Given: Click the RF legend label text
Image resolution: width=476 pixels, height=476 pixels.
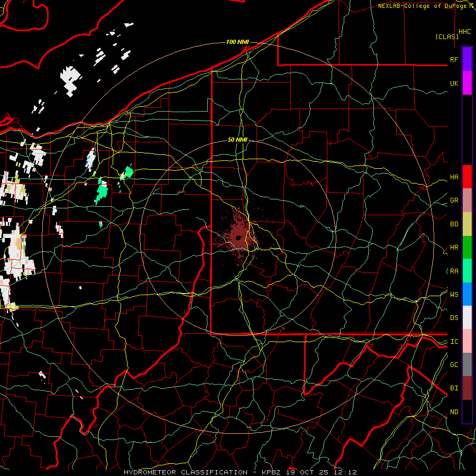Looking at the screenshot, I should pyautogui.click(x=454, y=59).
